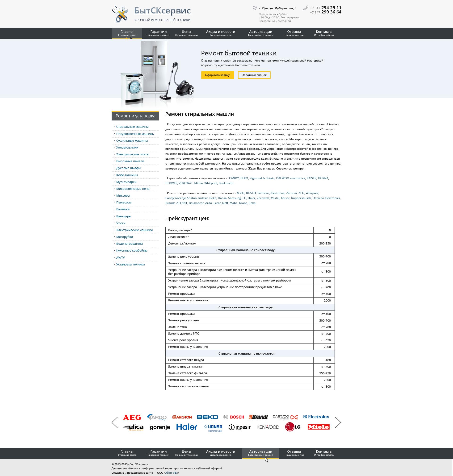
Task: Click the Обратный звонок button
Action: (254, 75)
